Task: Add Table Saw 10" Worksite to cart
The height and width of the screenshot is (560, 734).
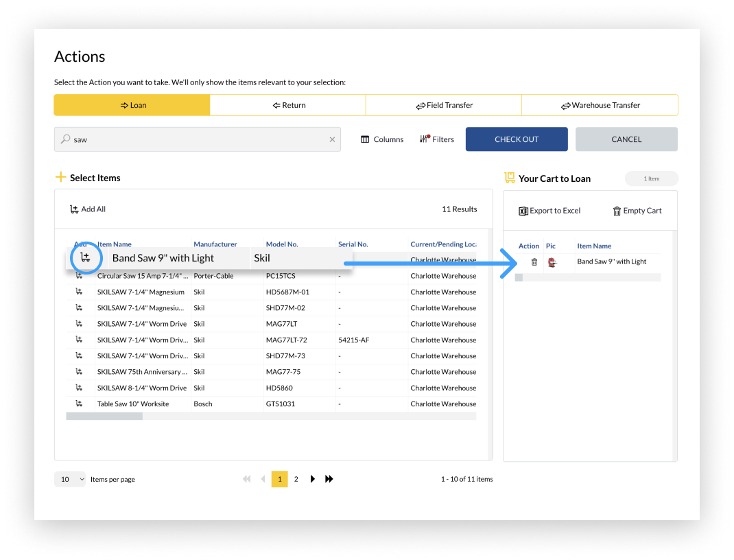Action: pyautogui.click(x=80, y=404)
